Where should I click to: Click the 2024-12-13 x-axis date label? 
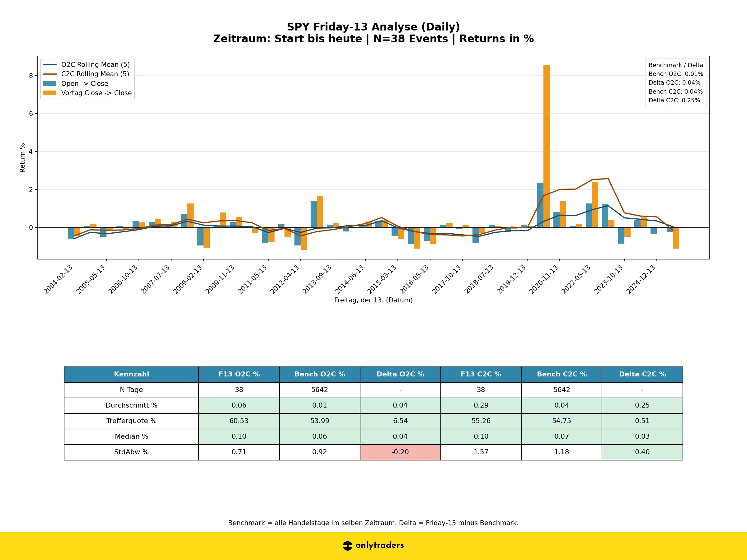pyautogui.click(x=641, y=279)
